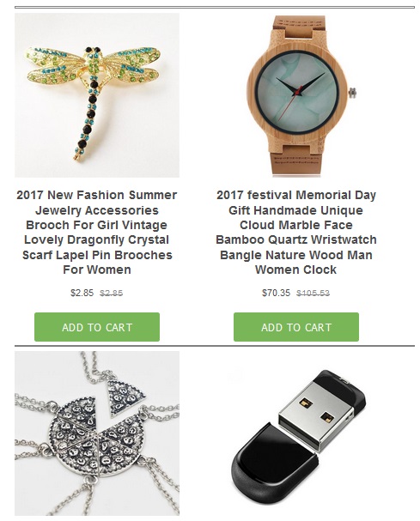Click 'Bamboo Quartz Wristwatch' line in watch title
The height and width of the screenshot is (521, 420).
click(296, 239)
